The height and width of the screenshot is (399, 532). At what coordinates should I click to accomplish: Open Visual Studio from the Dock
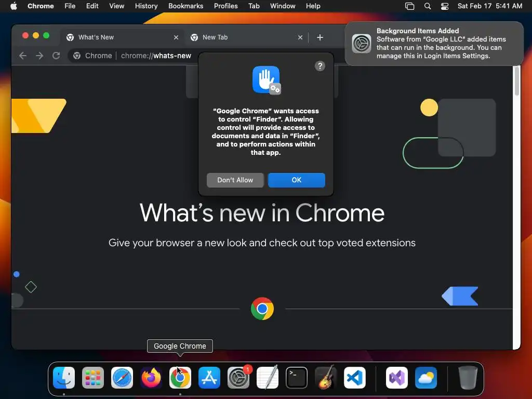tap(396, 378)
